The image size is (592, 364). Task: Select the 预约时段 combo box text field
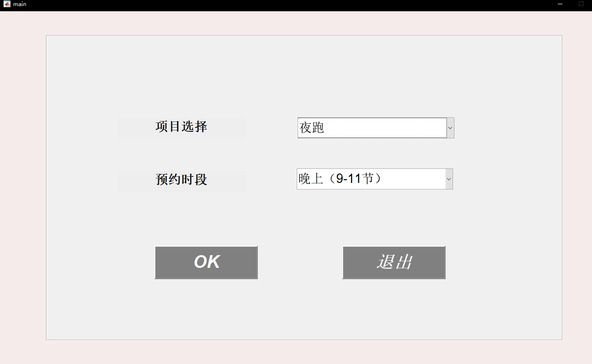371,179
